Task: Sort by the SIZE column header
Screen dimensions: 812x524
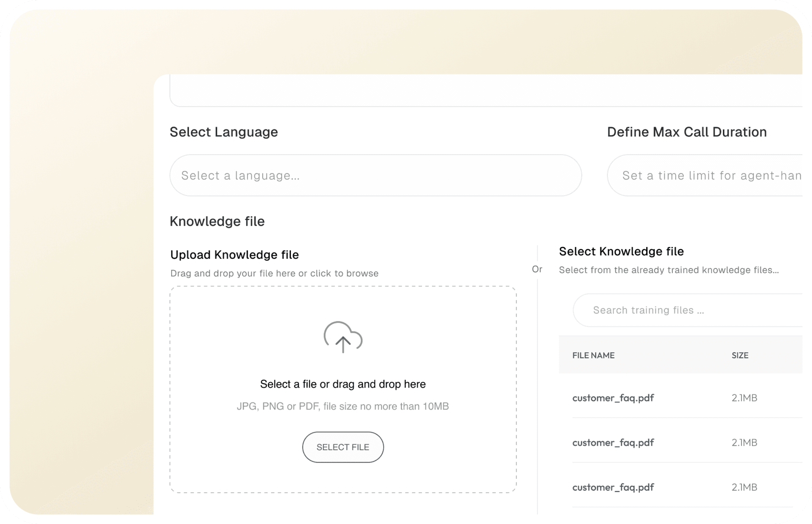Action: [x=740, y=356]
